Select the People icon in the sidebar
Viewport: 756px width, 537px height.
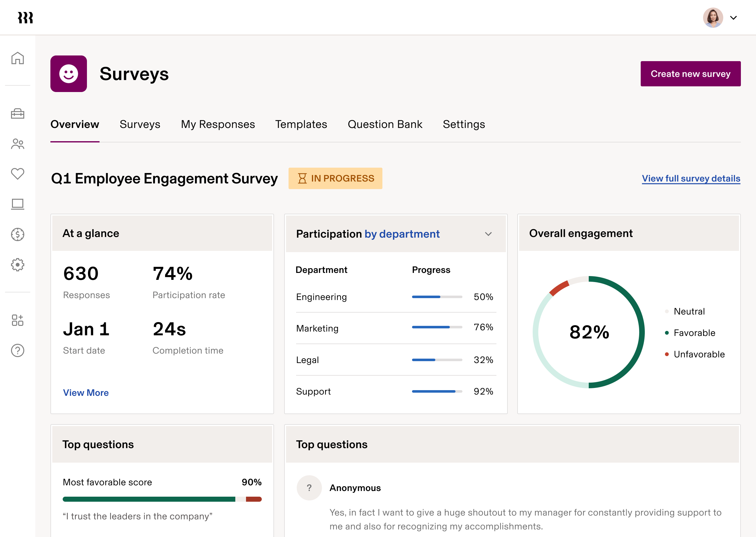tap(18, 144)
